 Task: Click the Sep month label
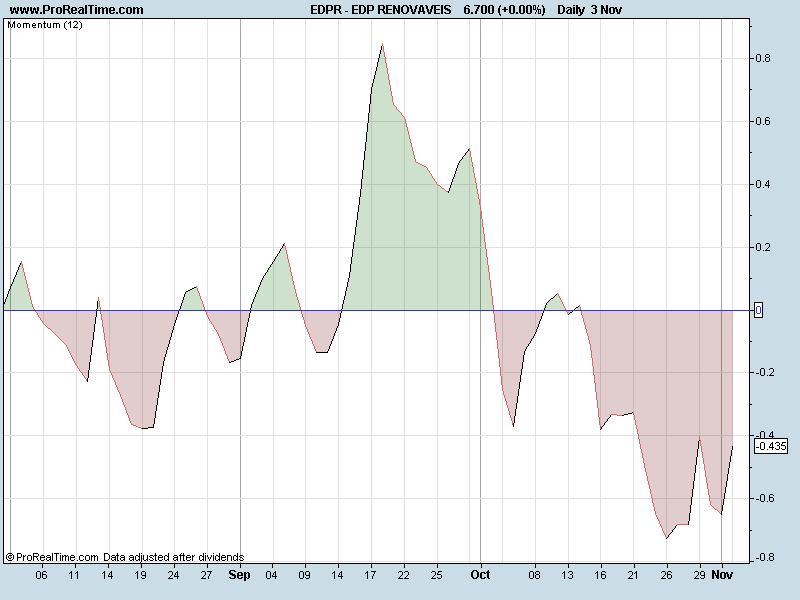tap(239, 575)
